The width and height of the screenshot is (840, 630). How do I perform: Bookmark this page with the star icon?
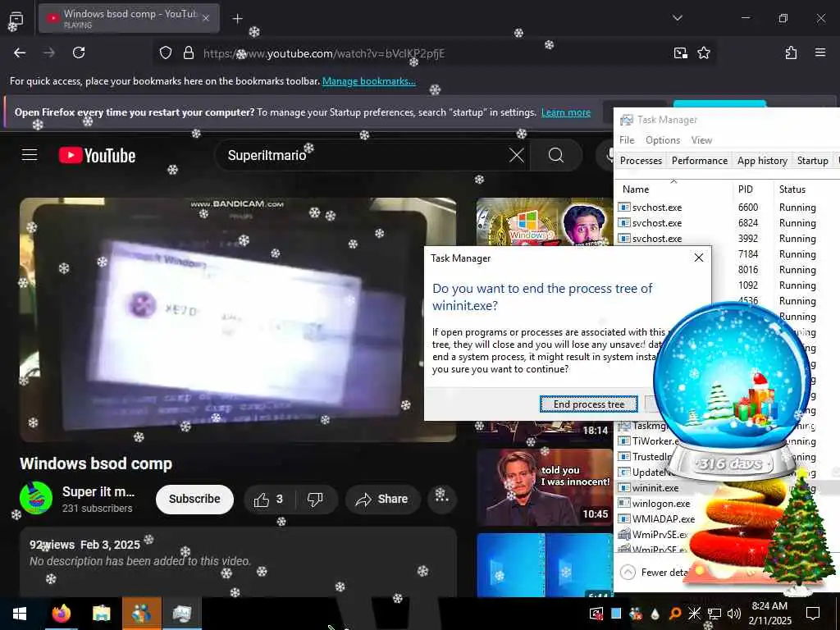coord(703,52)
